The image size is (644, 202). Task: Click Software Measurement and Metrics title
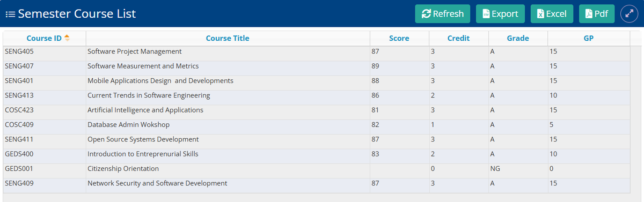143,66
